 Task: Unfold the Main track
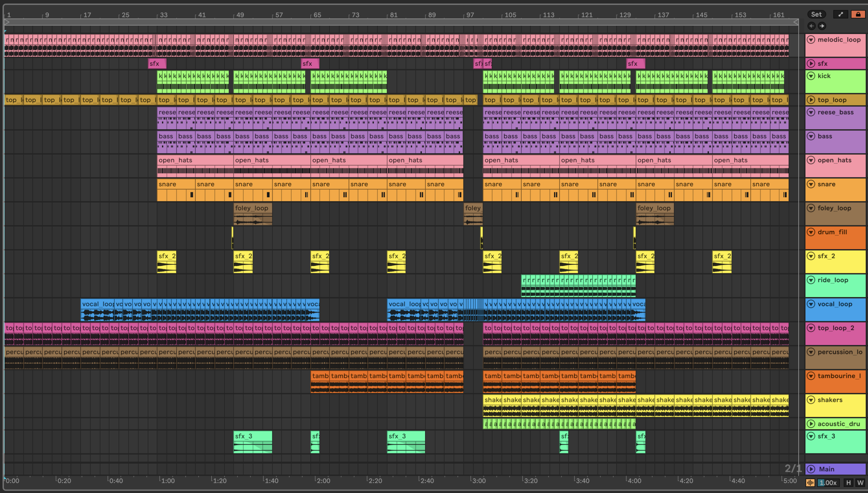tap(811, 469)
